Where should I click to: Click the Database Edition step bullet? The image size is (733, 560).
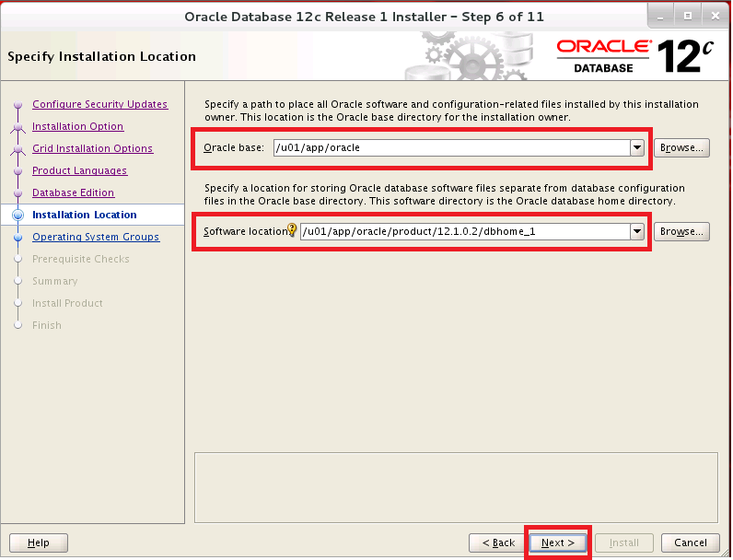coord(17,193)
